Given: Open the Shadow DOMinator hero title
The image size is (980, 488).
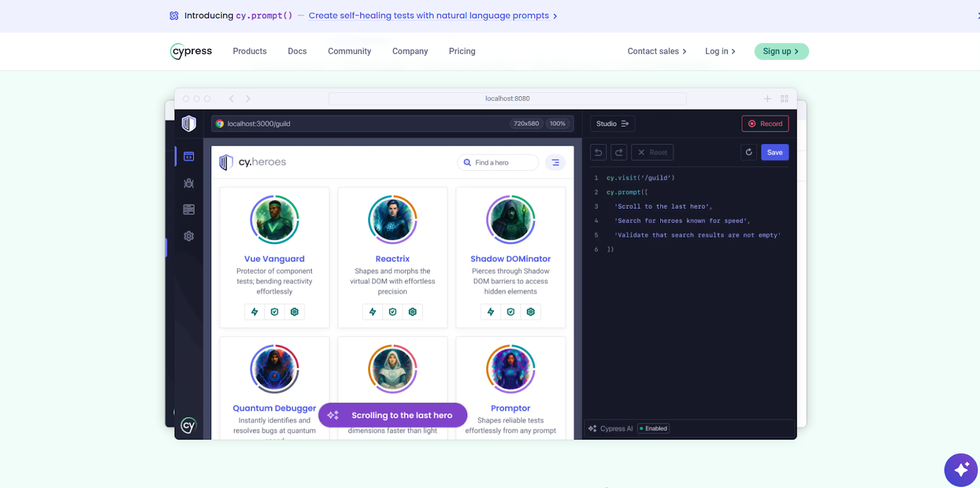Looking at the screenshot, I should pos(511,259).
